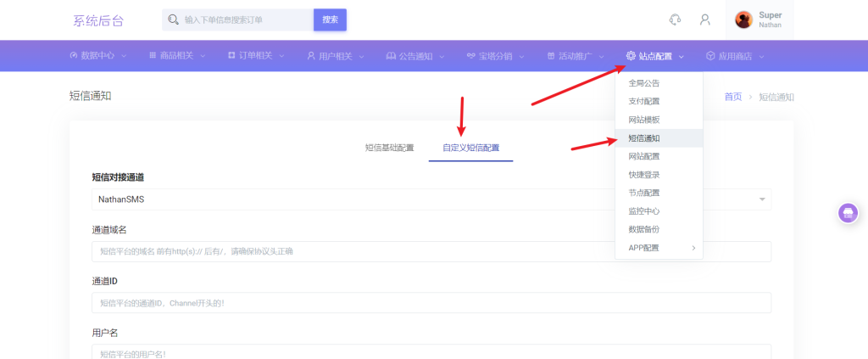Click the 商品相关 grid icon

153,56
